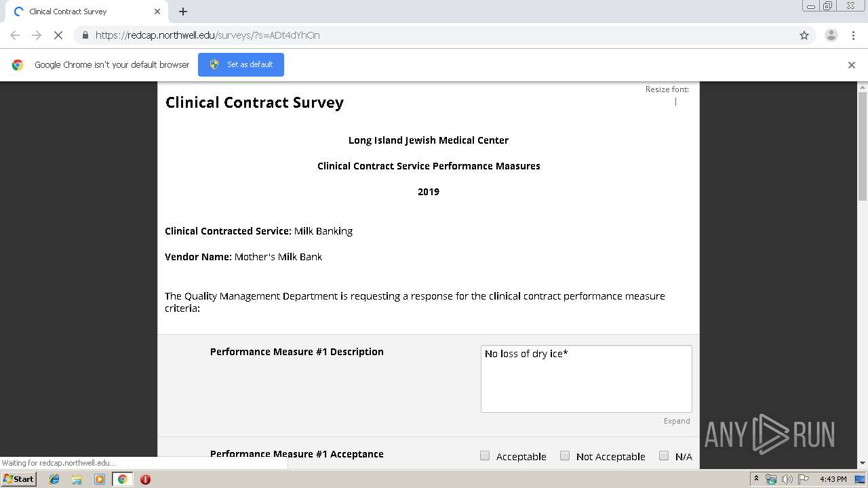Click the 4:43 PM system clock
The width and height of the screenshot is (868, 488).
pyautogui.click(x=833, y=479)
